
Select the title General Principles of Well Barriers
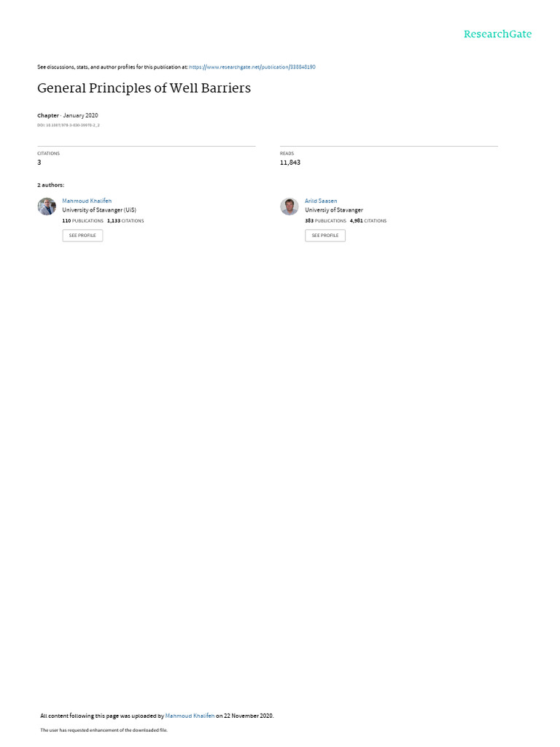click(144, 88)
